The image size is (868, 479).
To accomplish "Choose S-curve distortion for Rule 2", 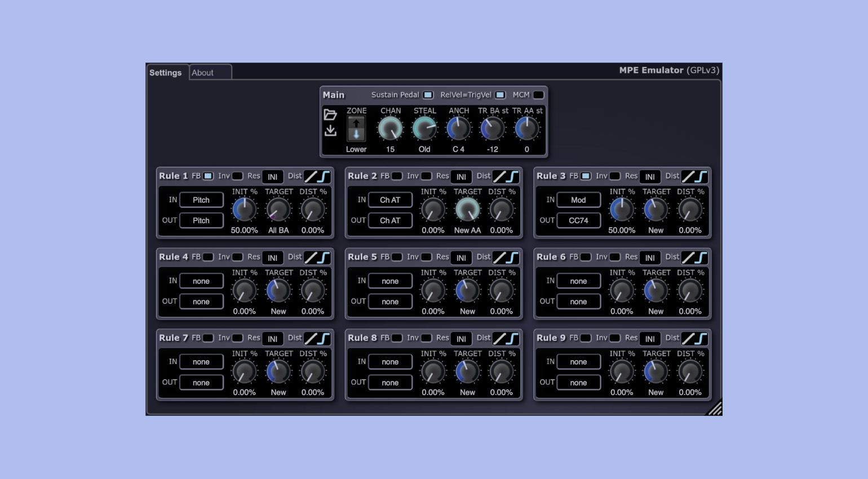I will (x=512, y=176).
